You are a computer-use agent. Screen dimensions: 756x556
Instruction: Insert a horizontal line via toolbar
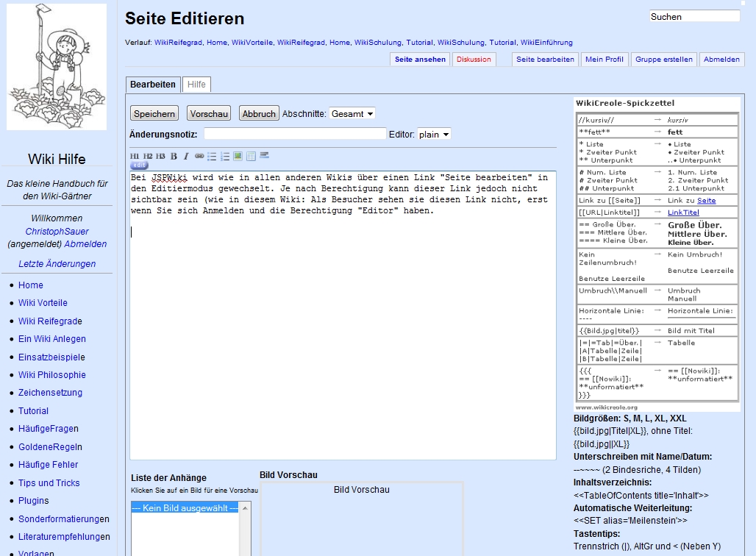click(265, 155)
